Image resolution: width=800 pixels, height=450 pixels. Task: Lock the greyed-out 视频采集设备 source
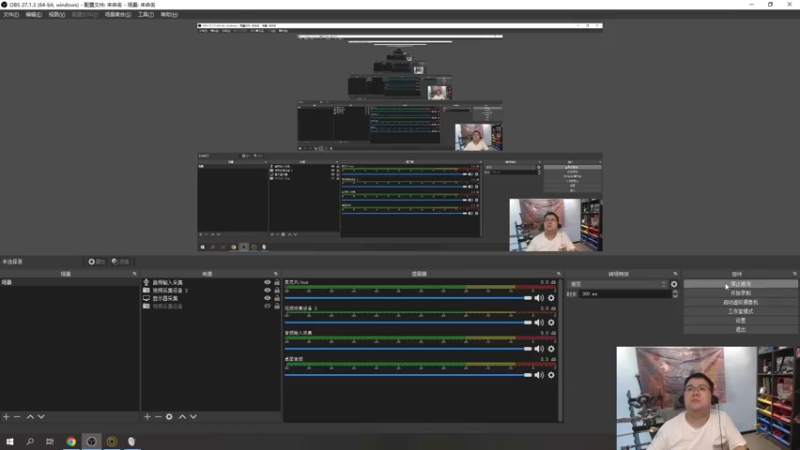tap(277, 306)
